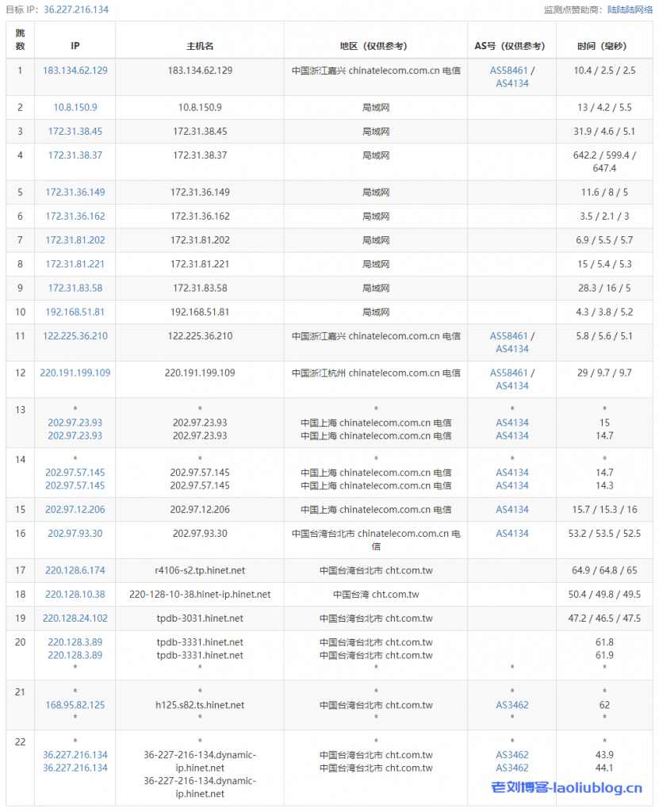Open the IP link 192.168.51.81

click(x=75, y=312)
